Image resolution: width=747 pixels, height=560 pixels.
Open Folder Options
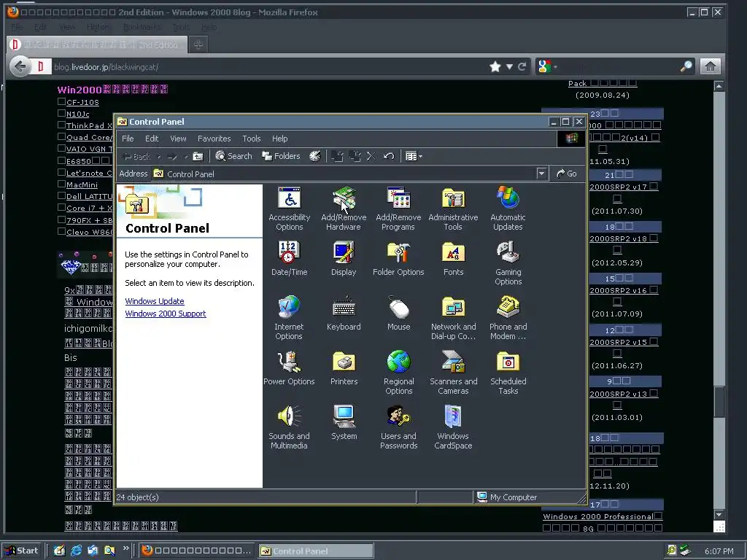tap(398, 259)
